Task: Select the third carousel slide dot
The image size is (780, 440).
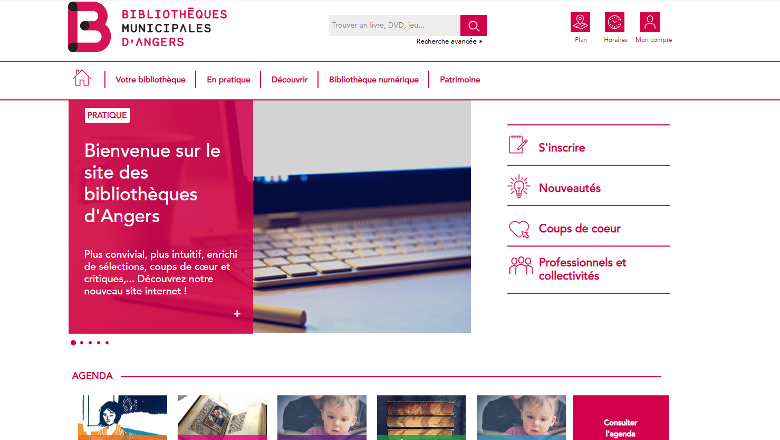Action: click(x=90, y=343)
